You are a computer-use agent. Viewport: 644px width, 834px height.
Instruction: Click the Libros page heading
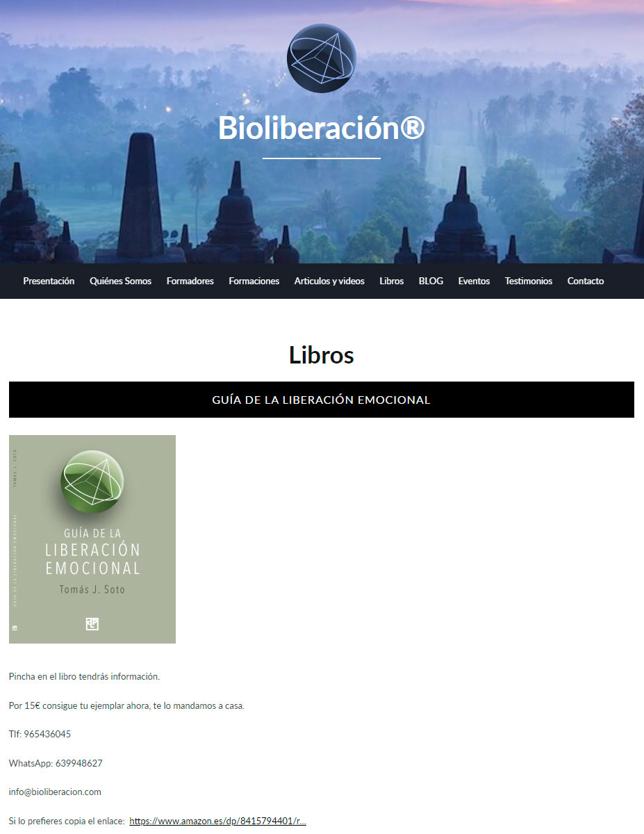pyautogui.click(x=322, y=355)
